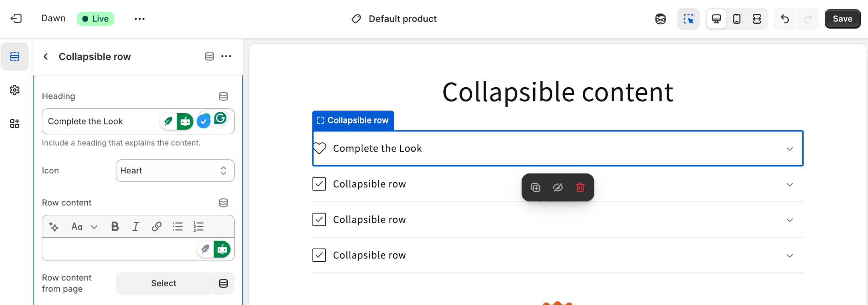
Task: Click the exit editor icon
Action: (x=16, y=19)
